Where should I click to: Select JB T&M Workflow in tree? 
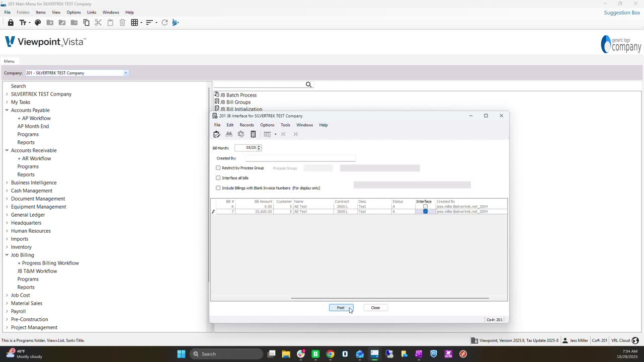click(37, 271)
